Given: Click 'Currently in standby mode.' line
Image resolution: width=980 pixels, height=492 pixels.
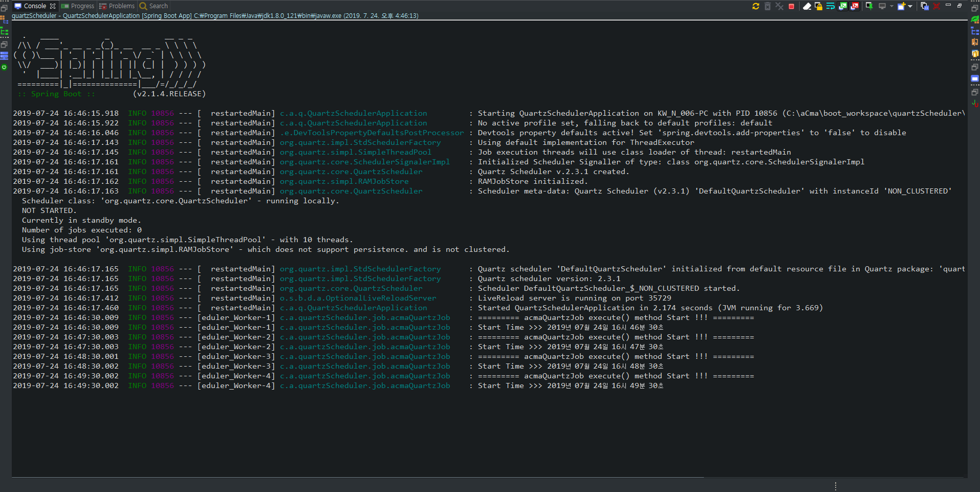Looking at the screenshot, I should point(81,220).
